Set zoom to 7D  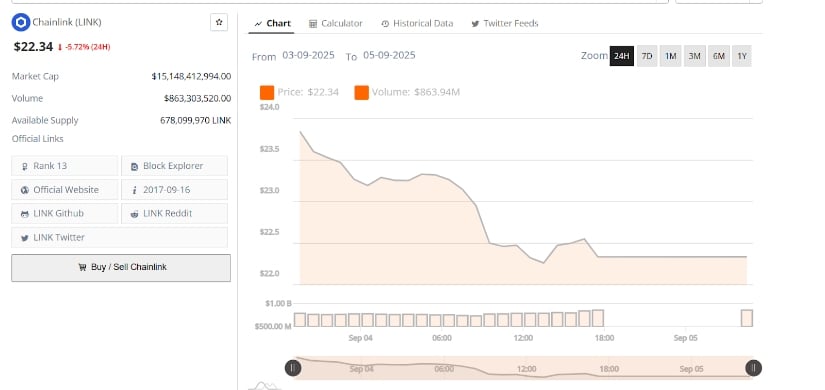click(x=647, y=56)
